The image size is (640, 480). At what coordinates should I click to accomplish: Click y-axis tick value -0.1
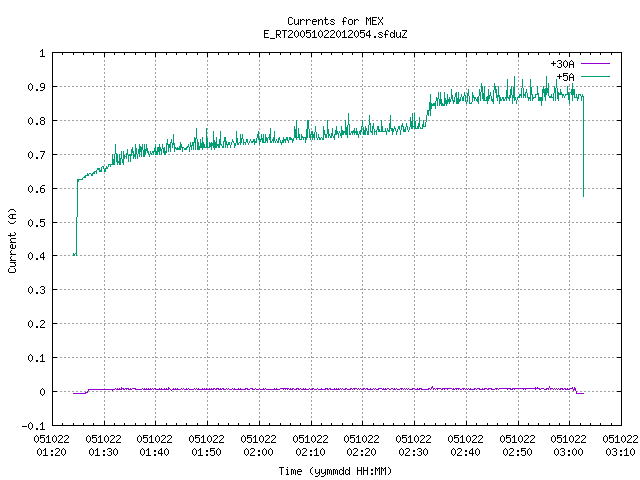point(33,426)
